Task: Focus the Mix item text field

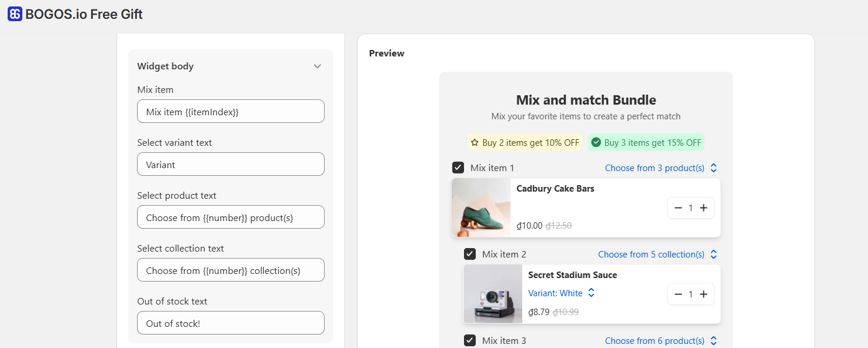Action: click(x=231, y=111)
